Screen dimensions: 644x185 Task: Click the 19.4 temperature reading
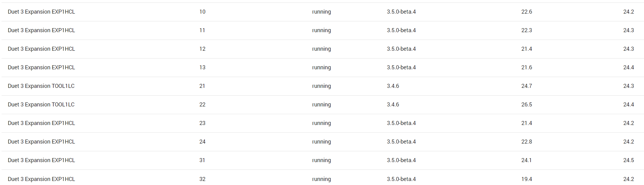coord(527,179)
